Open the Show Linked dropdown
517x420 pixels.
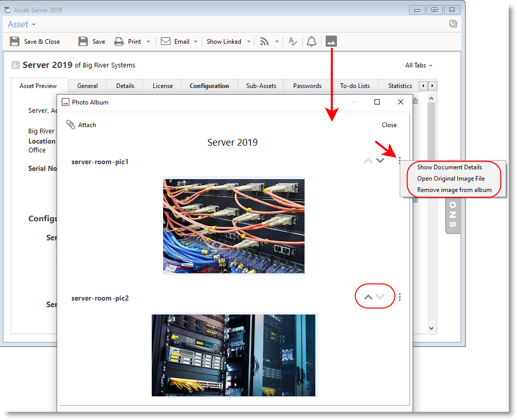[228, 42]
